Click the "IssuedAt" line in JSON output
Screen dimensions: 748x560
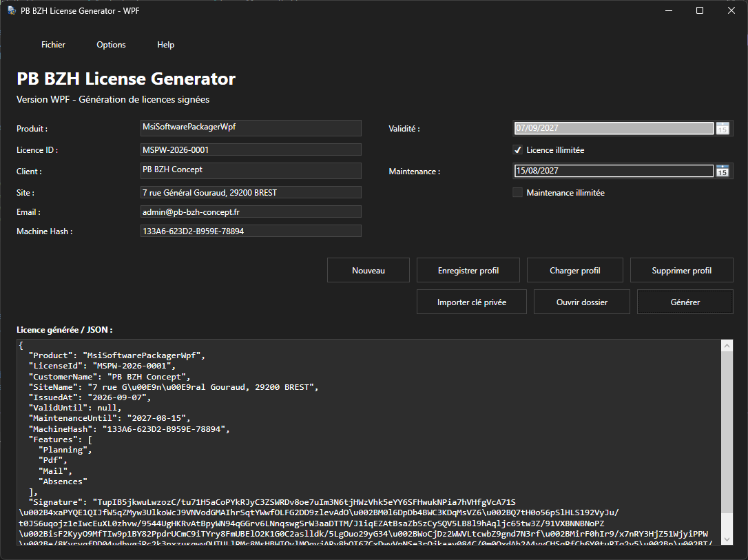[90, 397]
